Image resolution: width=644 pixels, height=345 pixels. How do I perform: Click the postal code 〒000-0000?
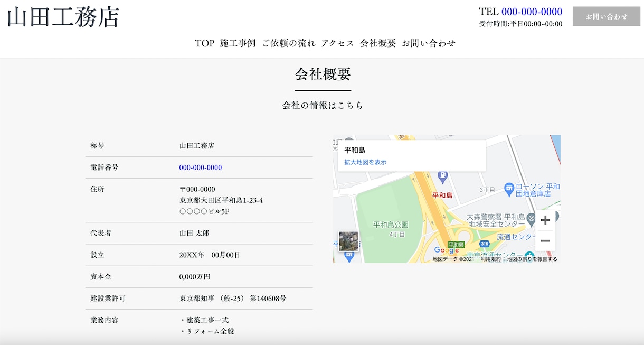pyautogui.click(x=197, y=189)
